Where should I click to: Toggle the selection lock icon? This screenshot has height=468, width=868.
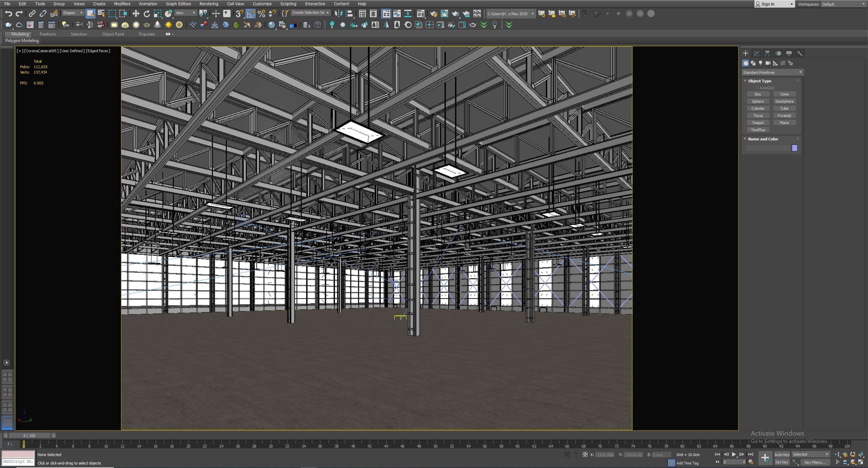click(x=576, y=454)
